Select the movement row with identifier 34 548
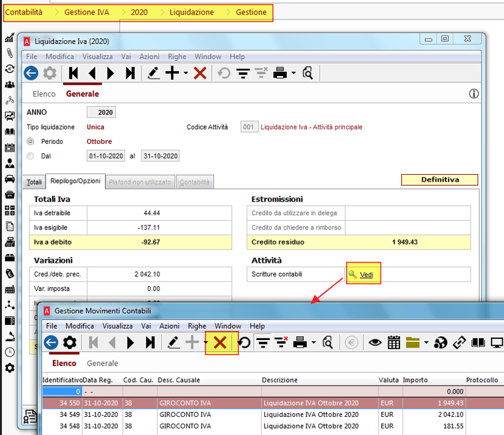This screenshot has width=504, height=435. point(273,426)
